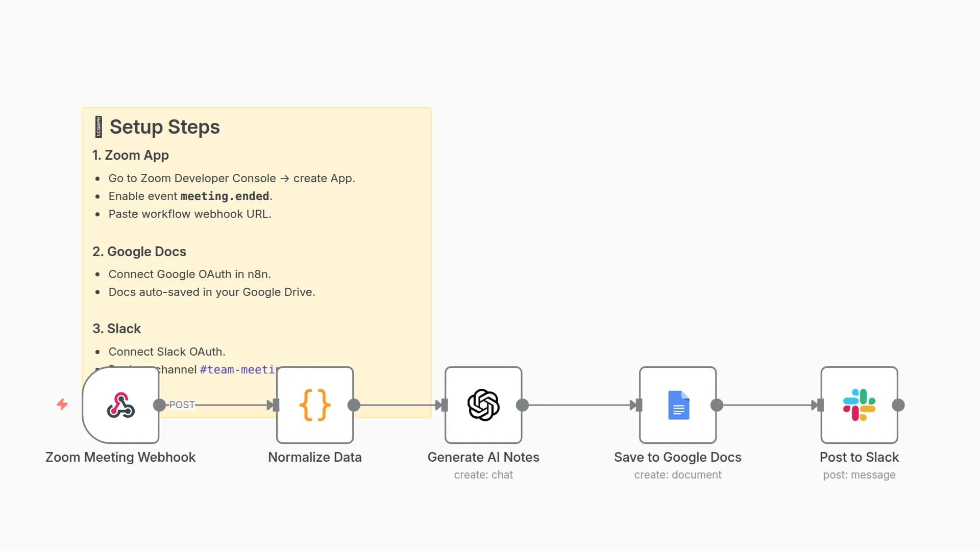Click the Zoom Meeting Webhook label text
Screen dimensions: 980x551
pos(120,457)
